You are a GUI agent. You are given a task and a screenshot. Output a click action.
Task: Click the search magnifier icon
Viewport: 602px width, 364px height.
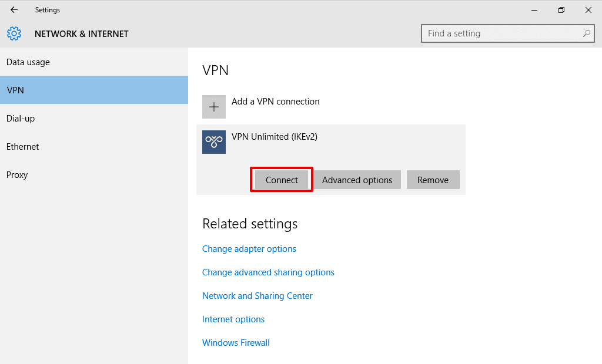click(587, 33)
